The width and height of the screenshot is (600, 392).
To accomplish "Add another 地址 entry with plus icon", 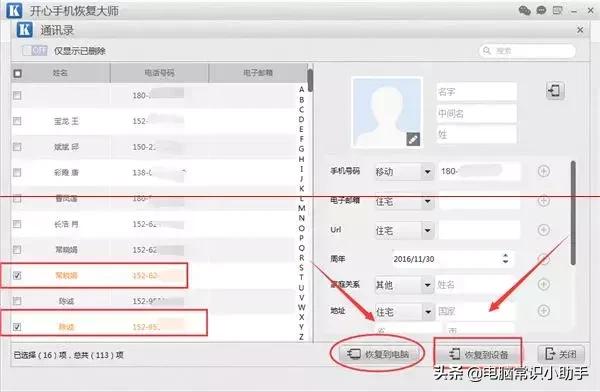I will click(x=544, y=310).
